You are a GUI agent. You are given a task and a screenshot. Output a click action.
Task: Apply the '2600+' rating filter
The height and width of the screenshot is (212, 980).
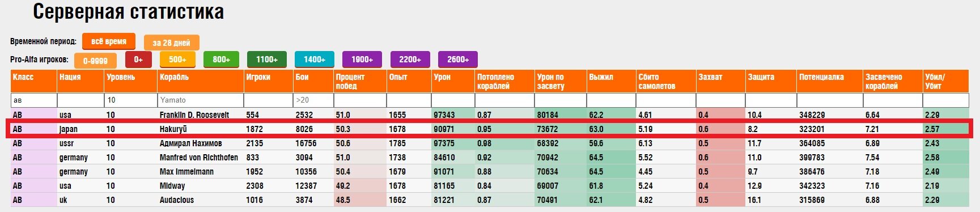458,60
